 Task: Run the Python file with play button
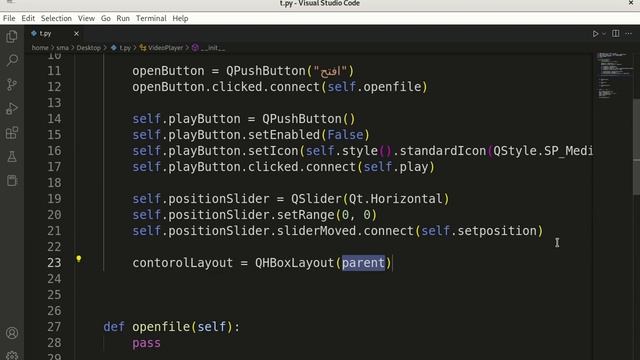tap(595, 34)
